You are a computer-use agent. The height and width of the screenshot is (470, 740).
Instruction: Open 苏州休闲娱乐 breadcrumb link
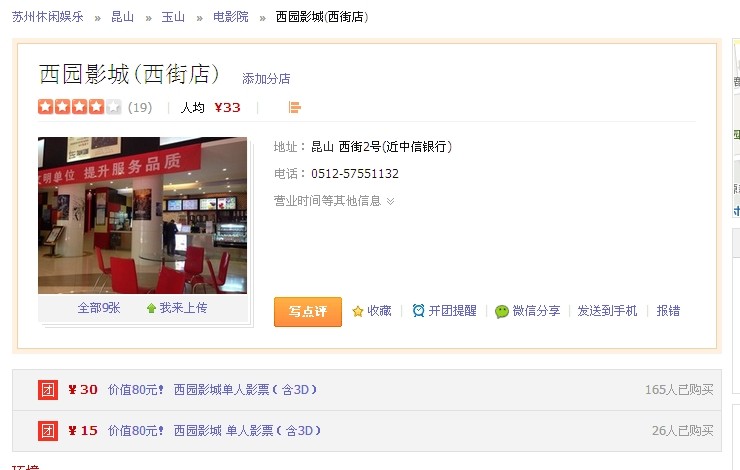[48, 17]
